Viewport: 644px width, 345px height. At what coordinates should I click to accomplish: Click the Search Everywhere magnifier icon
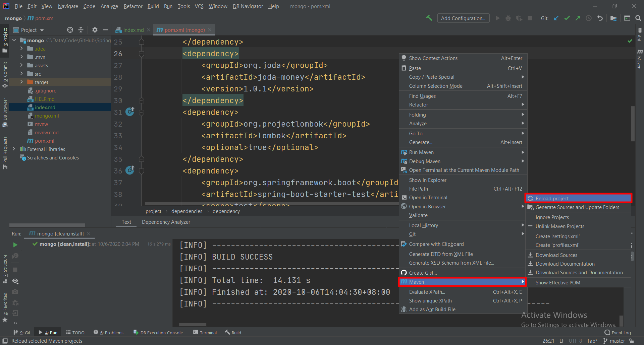pyautogui.click(x=638, y=18)
